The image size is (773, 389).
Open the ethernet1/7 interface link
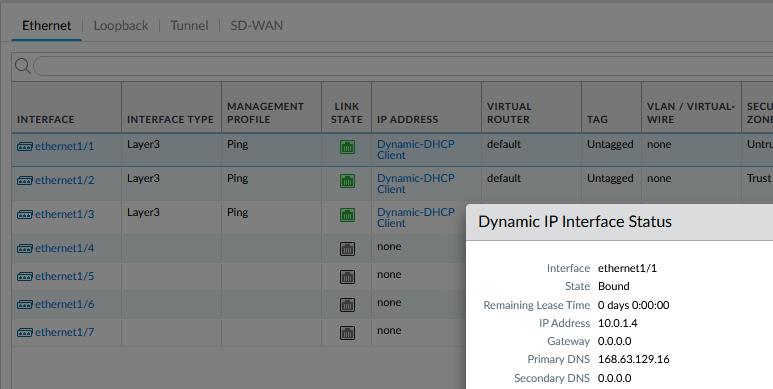(65, 332)
